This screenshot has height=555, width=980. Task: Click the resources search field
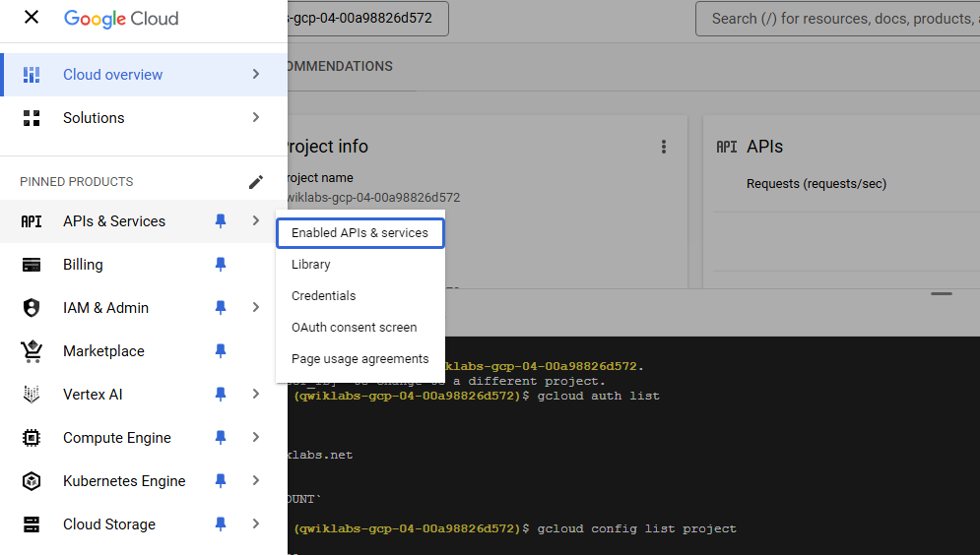tap(837, 19)
